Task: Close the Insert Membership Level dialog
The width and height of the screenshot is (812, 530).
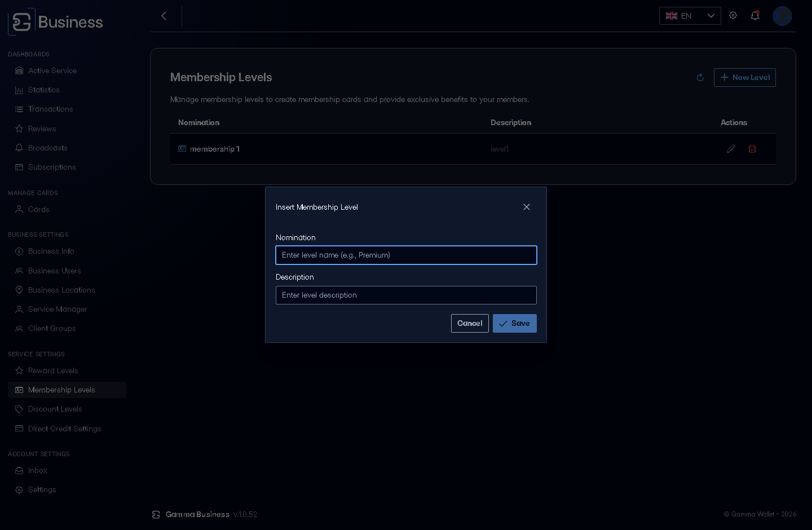Action: (x=527, y=207)
